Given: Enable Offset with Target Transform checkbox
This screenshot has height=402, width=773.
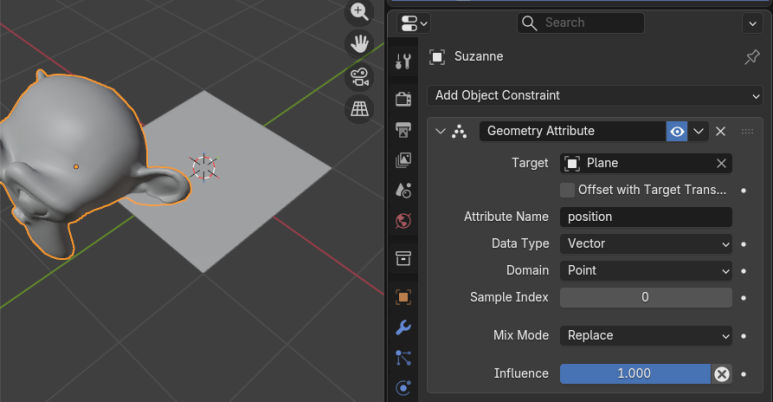Looking at the screenshot, I should coord(567,190).
